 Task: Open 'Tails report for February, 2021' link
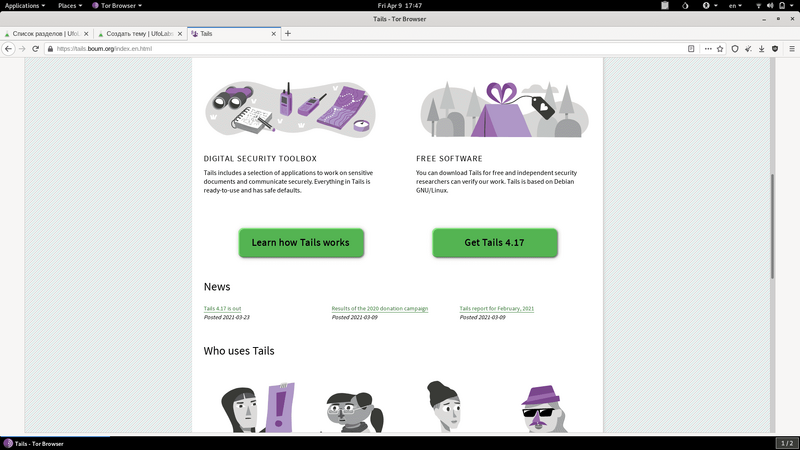point(496,309)
